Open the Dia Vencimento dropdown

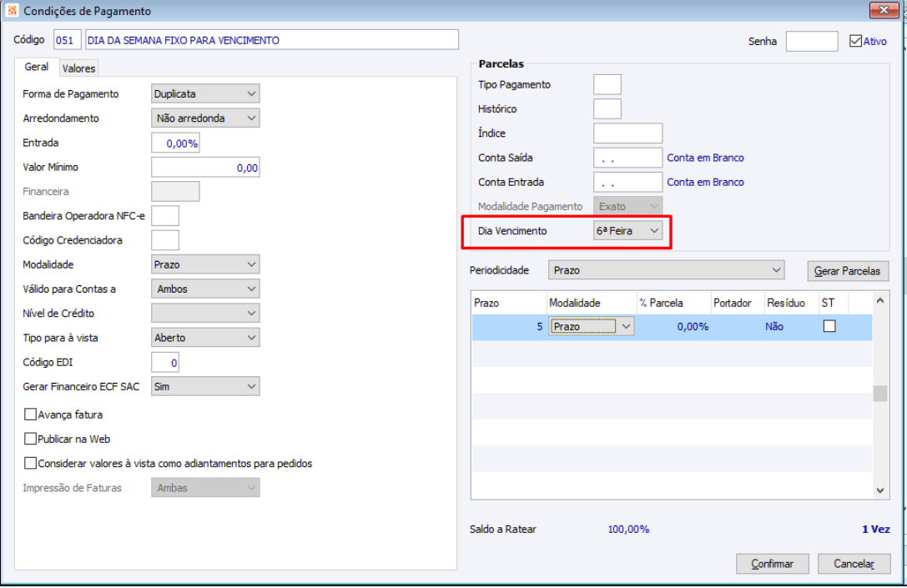627,231
